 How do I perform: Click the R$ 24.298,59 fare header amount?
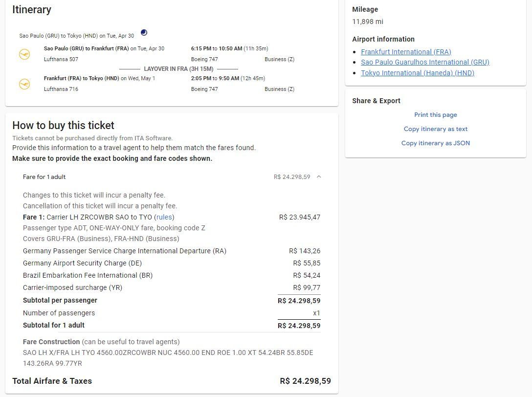coord(292,177)
